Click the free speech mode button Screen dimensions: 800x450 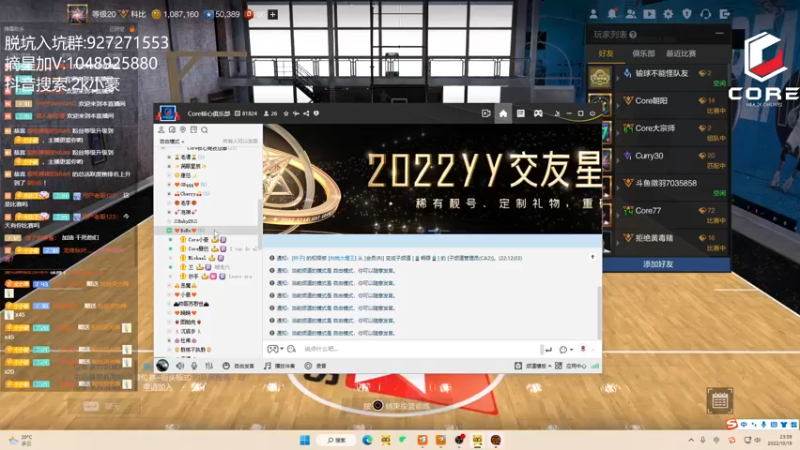click(238, 366)
